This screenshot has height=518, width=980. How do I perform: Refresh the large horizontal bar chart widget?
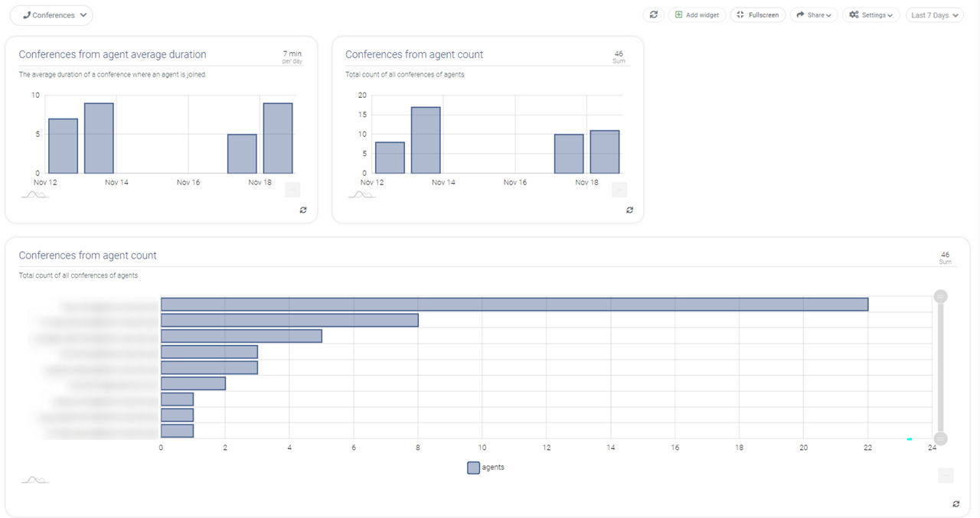coord(956,503)
